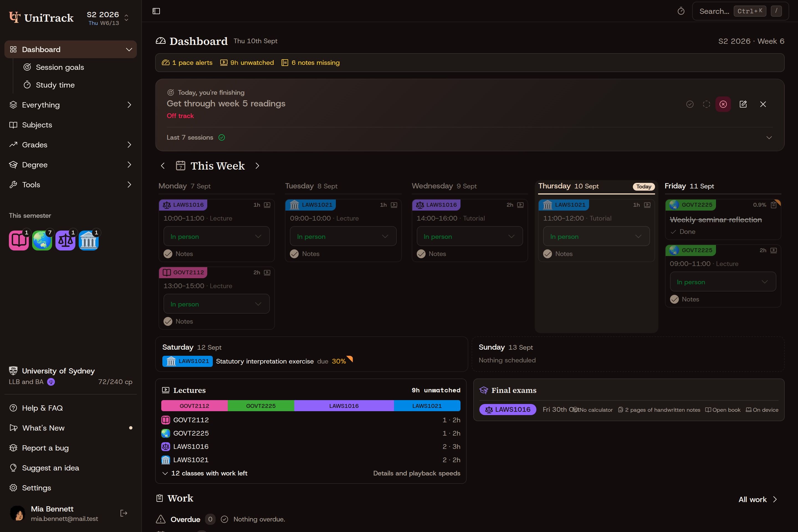The image size is (798, 532).
Task: Expand 12 classes with work left
Action: (x=205, y=473)
